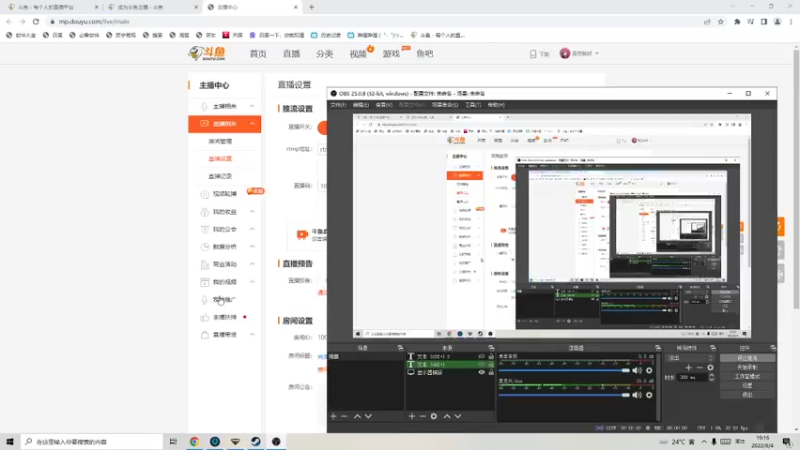Remove transition with the minus icon
Viewport: 800px width, 450px height.
(699, 367)
